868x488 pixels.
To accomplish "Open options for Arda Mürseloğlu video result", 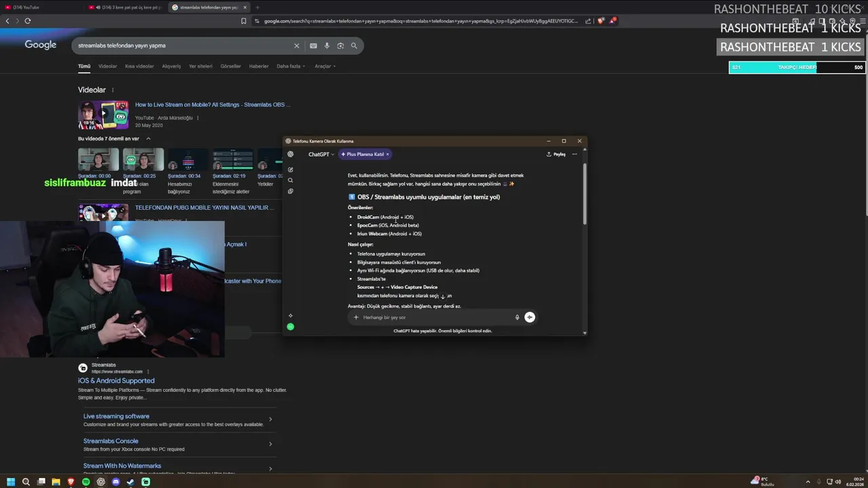I will coord(198,118).
